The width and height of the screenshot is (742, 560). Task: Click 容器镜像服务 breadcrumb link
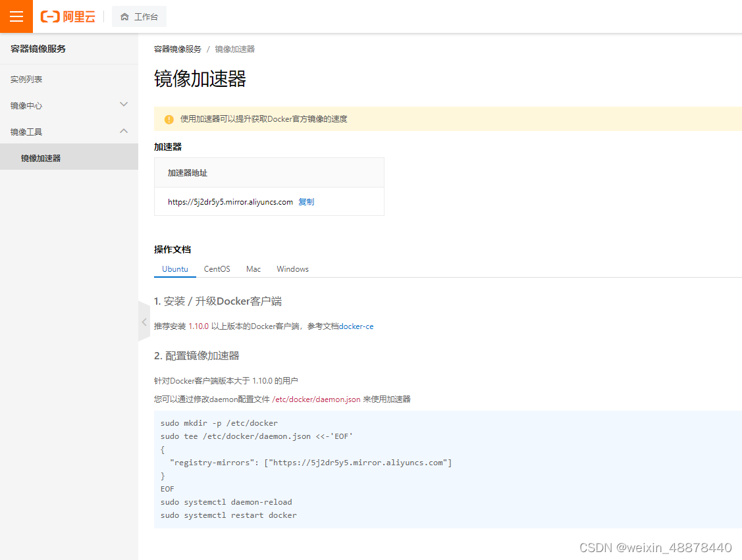(178, 49)
